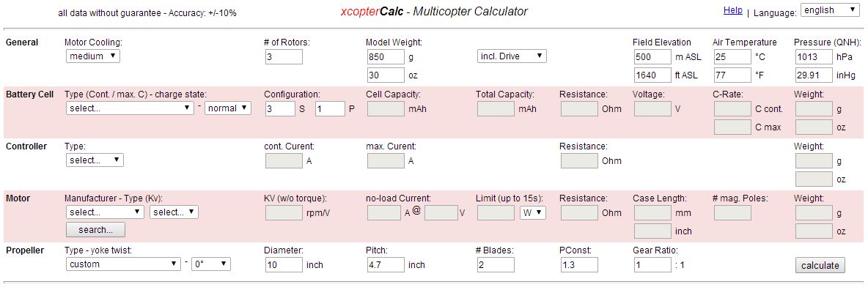Open the Propeller type 'custom' dropdown
The width and height of the screenshot is (868, 290).
coord(123,264)
